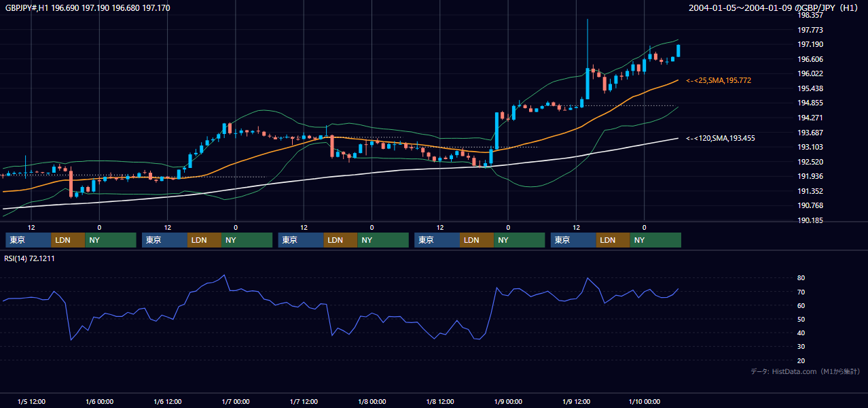Click the 1/9 00:00 date label
868x408 pixels.
508,401
